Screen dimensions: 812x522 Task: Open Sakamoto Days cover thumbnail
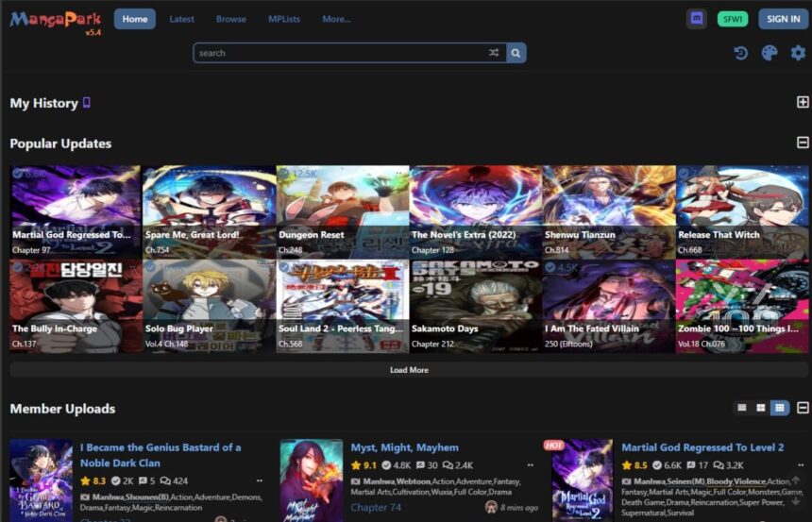475,306
